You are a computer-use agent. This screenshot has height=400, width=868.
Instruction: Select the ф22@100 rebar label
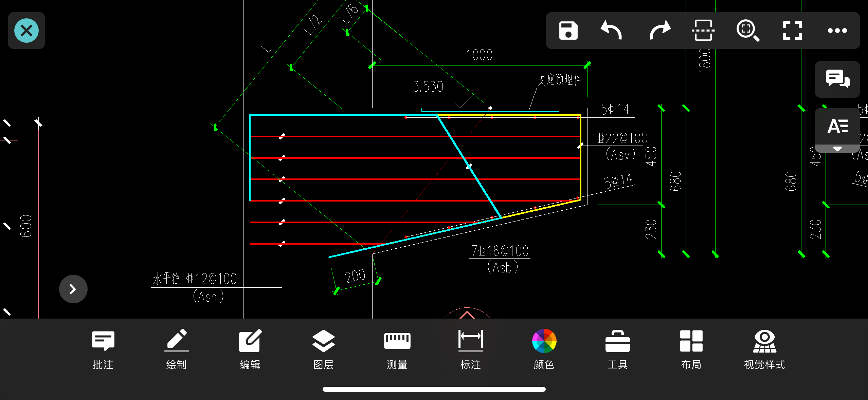point(622,138)
